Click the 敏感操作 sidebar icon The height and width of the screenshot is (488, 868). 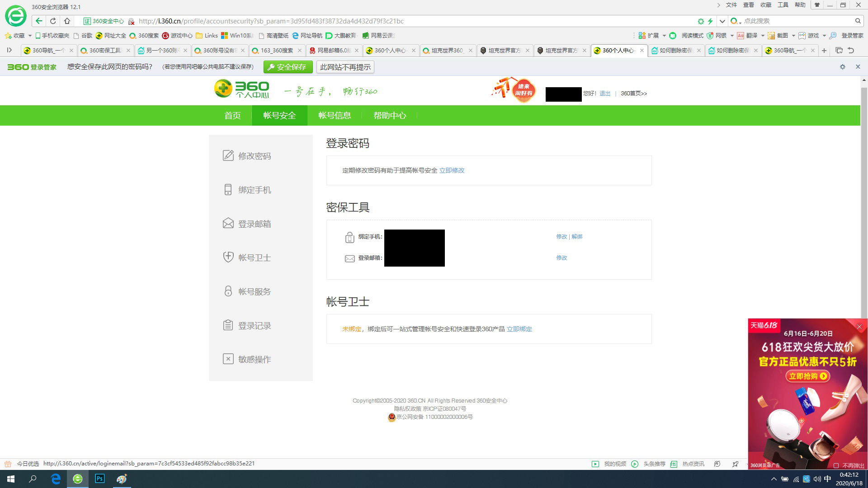pos(228,358)
